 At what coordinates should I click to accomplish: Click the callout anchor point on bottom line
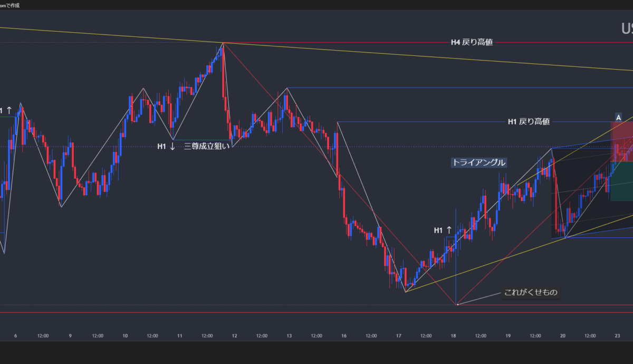tap(457, 304)
